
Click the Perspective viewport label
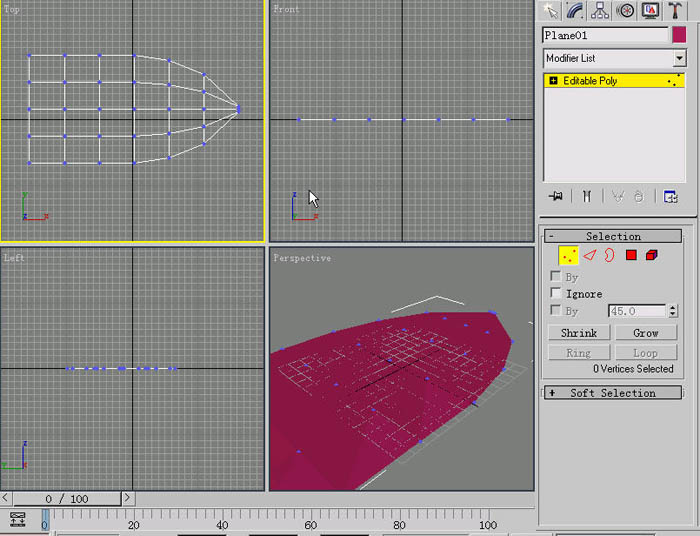pyautogui.click(x=302, y=258)
